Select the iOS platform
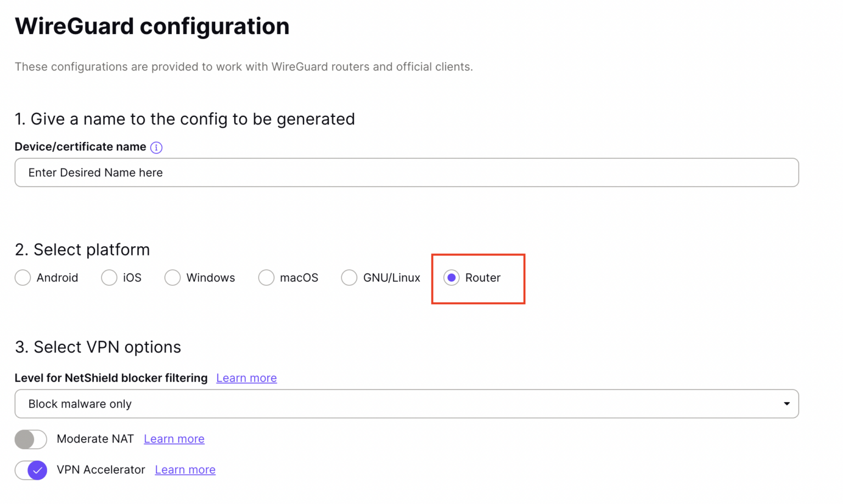This screenshot has width=843, height=504. point(109,278)
